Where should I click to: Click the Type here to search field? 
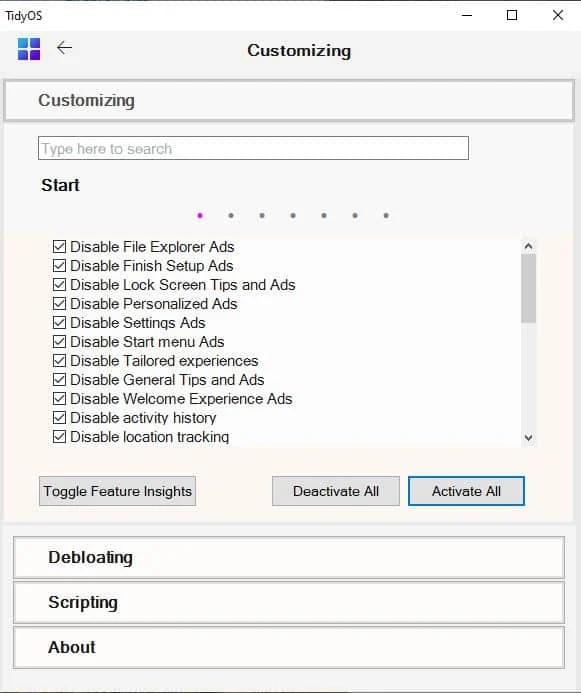pos(253,148)
